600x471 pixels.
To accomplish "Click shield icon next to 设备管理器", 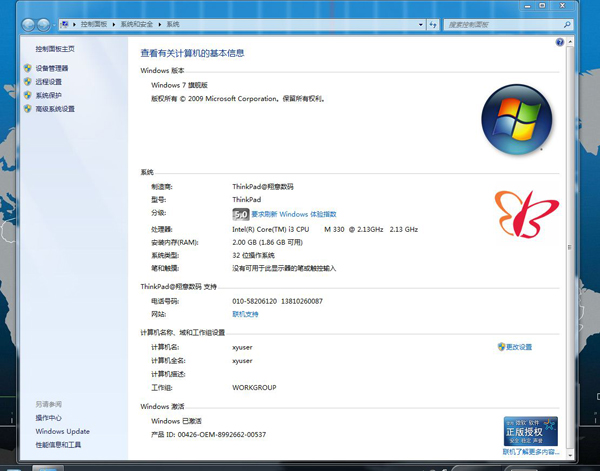I will click(x=28, y=68).
